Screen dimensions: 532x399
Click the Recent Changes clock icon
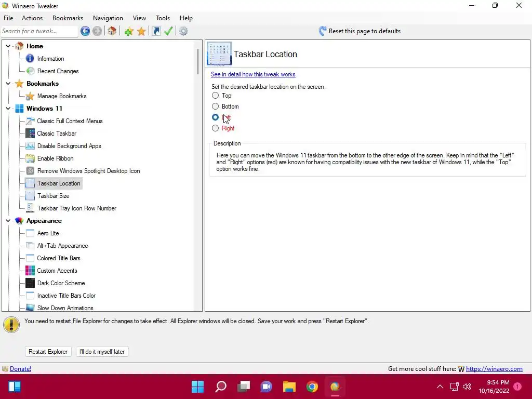tap(30, 71)
